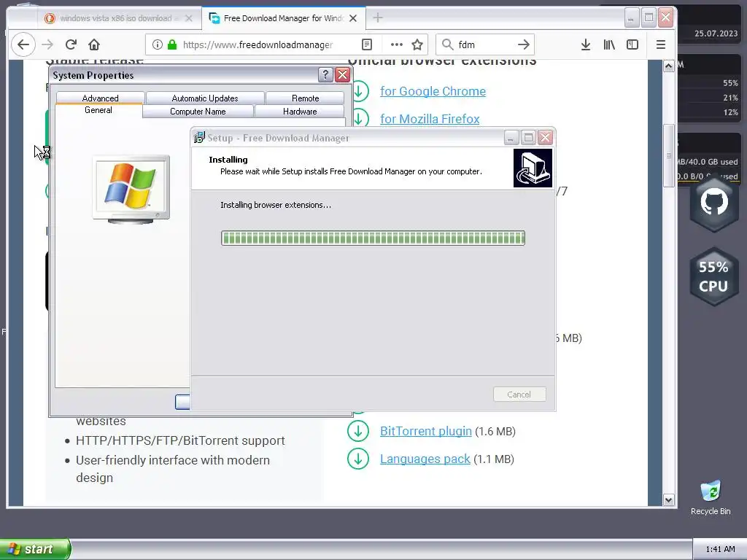This screenshot has height=560, width=747.
Task: Click FDM setup installer icon in header
Action: [x=533, y=168]
